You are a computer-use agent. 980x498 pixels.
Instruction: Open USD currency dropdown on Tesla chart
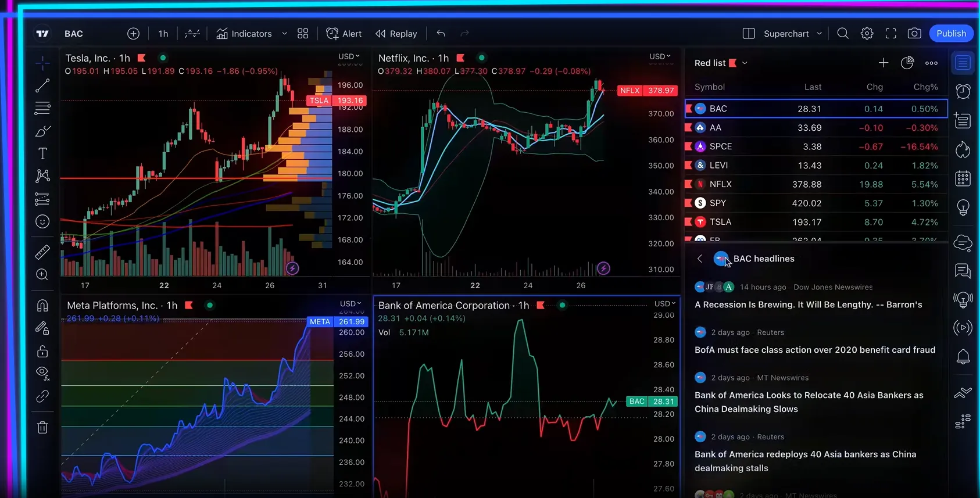[349, 56]
